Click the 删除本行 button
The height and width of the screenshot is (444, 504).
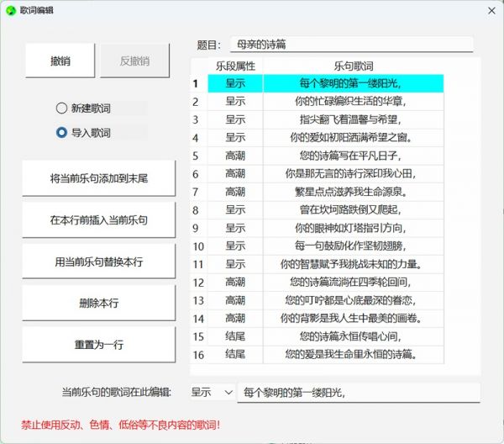pos(99,303)
